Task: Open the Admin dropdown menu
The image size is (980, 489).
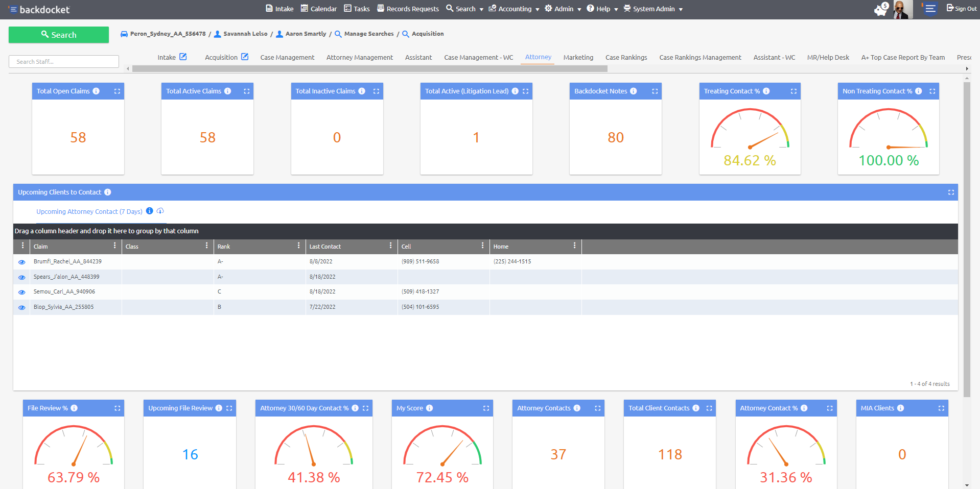Action: [x=562, y=9]
